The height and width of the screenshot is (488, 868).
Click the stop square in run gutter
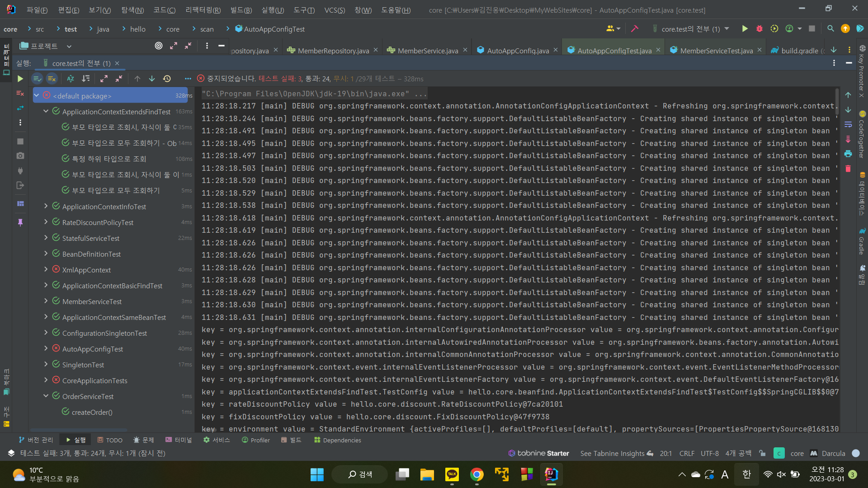[x=20, y=141]
